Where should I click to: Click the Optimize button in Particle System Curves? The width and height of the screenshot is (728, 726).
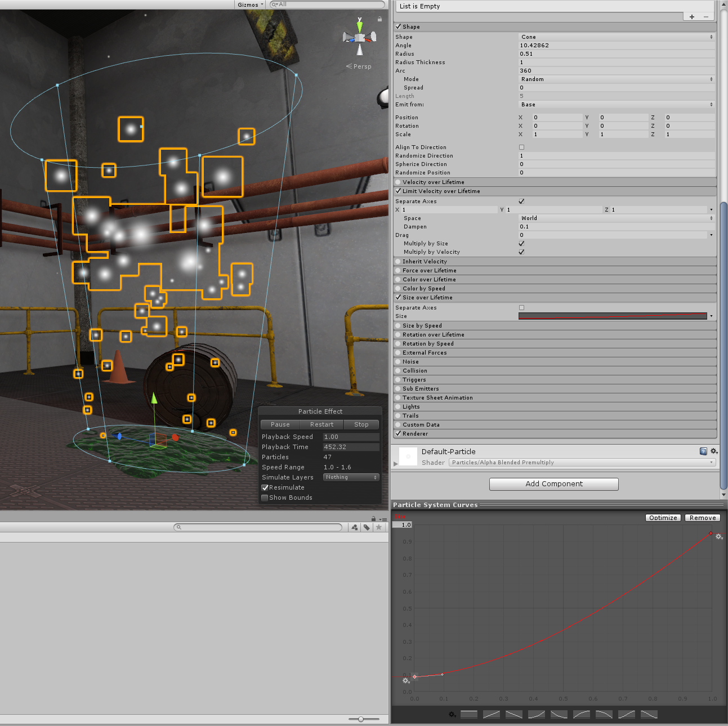pos(663,517)
